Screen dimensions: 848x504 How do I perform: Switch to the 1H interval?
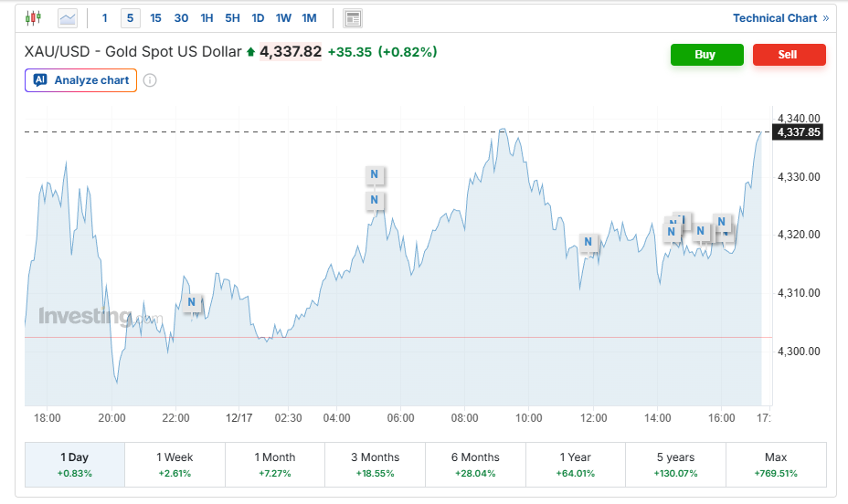pyautogui.click(x=207, y=17)
